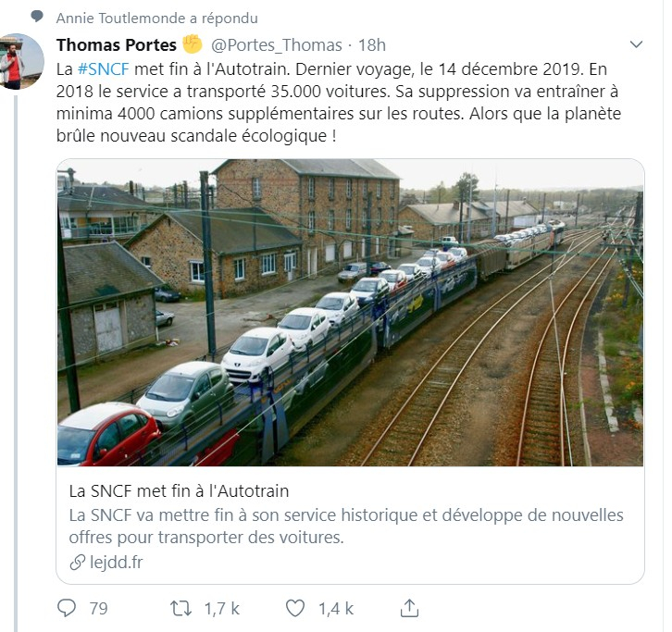Expand the tweet options chevron menu
672x632 pixels.
click(637, 44)
